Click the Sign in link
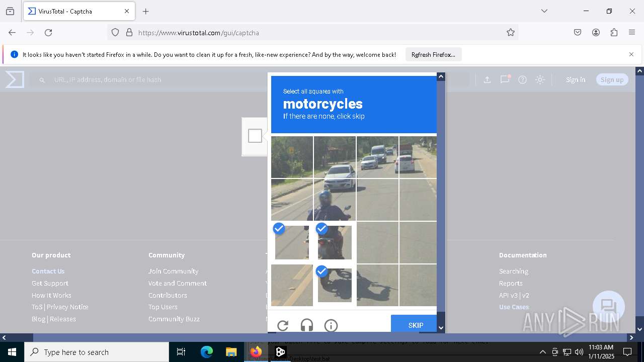 [576, 79]
